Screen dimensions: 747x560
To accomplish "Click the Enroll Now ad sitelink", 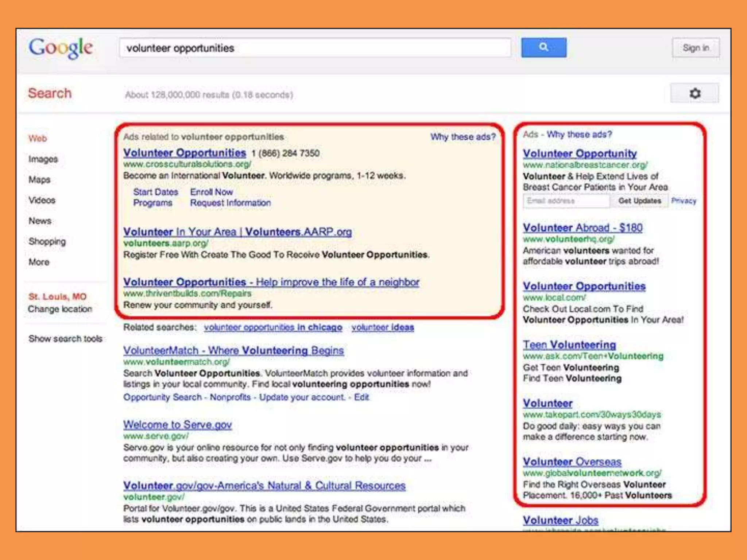I will point(211,192).
